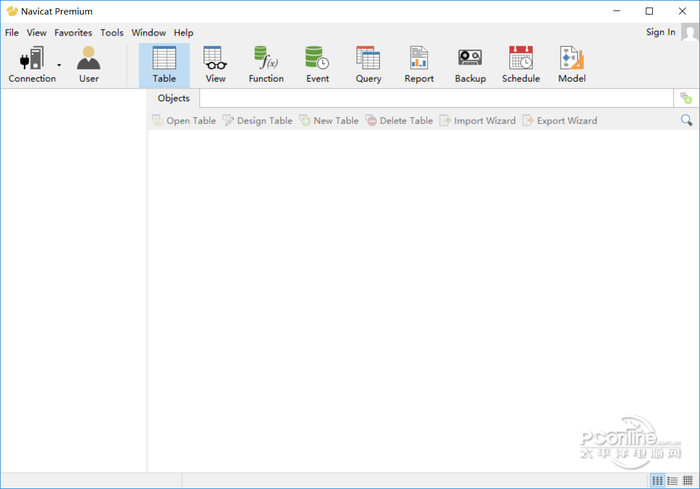Open the Model section

(572, 65)
